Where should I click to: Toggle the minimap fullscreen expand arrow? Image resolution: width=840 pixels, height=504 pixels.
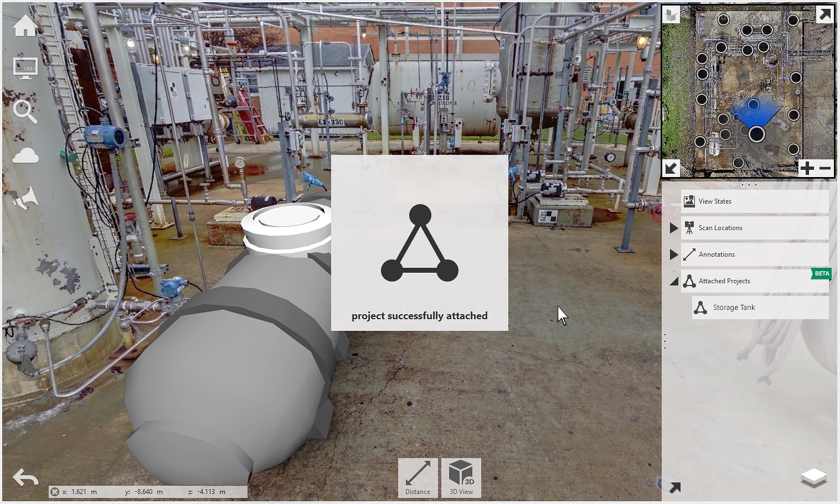[825, 13]
